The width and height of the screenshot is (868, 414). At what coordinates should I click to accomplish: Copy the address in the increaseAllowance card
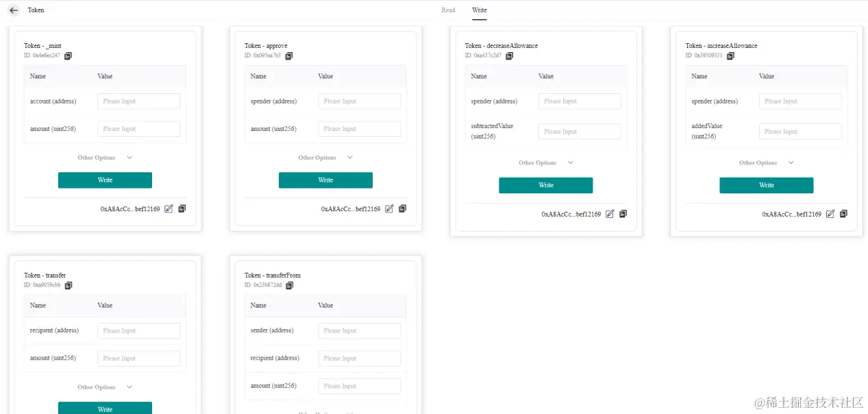pyautogui.click(x=843, y=214)
